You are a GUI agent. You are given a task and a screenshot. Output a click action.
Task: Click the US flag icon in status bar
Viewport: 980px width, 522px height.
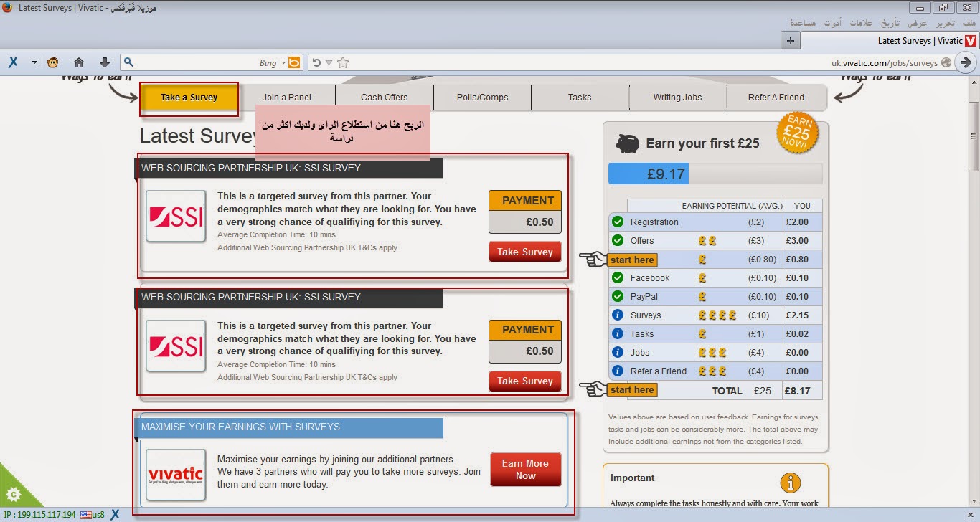86,515
